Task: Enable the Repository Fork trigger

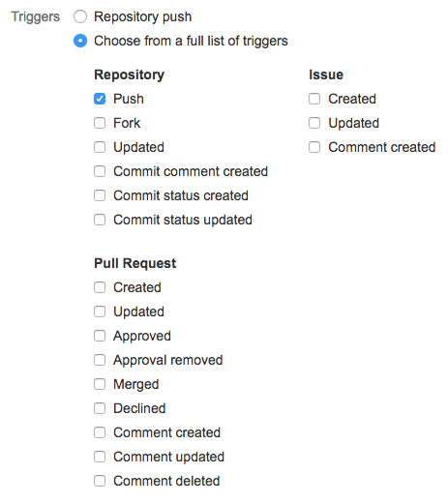Action: pyautogui.click(x=100, y=123)
